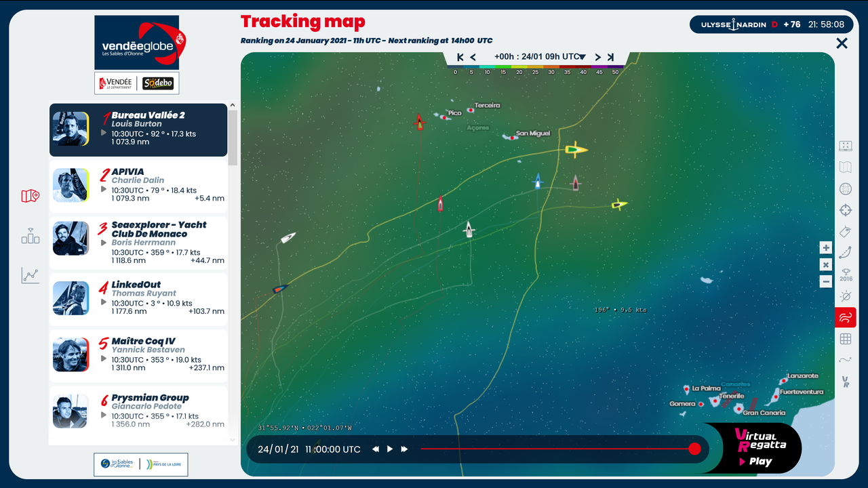Toggle the route curve icon
Viewport: 868px width, 488px height.
(846, 253)
